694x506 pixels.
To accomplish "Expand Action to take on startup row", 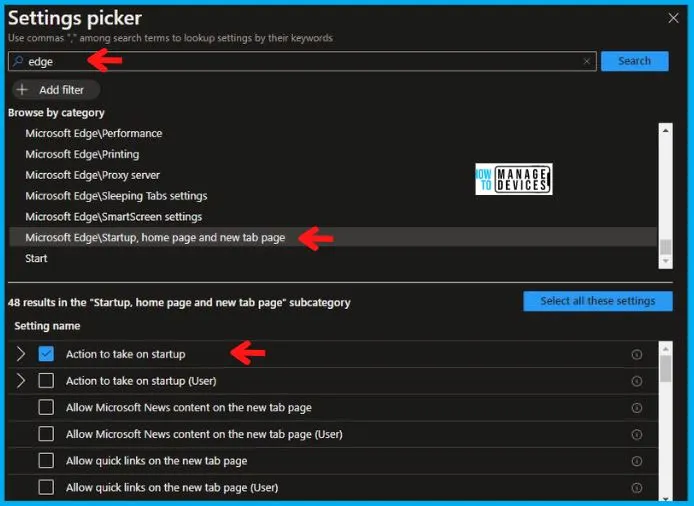I will 20,354.
